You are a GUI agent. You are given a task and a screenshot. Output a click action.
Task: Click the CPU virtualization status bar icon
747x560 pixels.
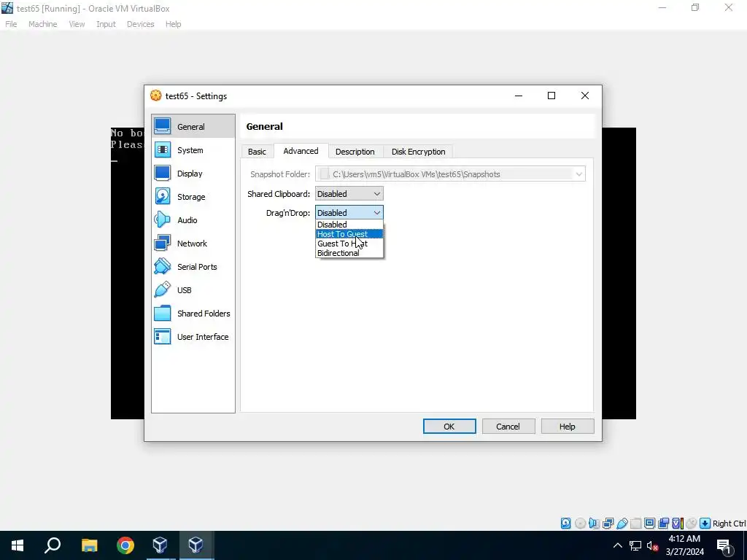(678, 524)
